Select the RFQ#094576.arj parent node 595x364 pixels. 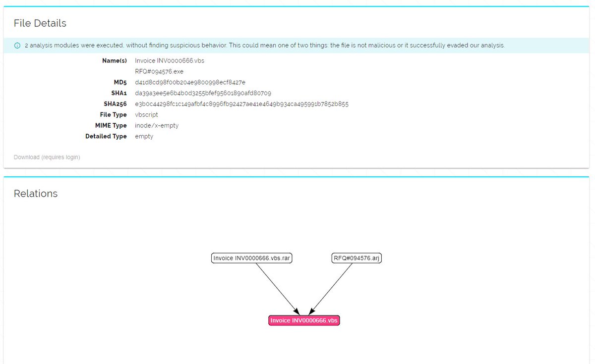[356, 258]
